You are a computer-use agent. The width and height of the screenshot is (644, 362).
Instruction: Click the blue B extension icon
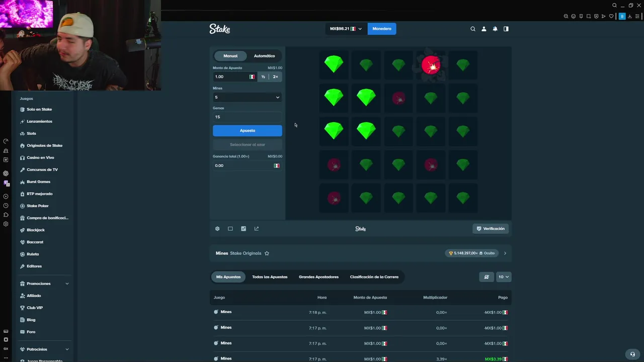[x=622, y=16]
